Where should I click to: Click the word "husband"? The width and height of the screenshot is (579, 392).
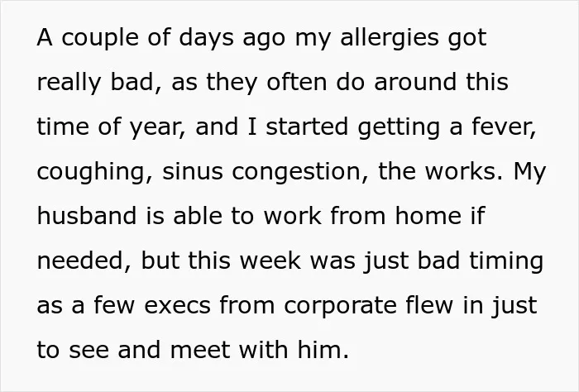87,216
